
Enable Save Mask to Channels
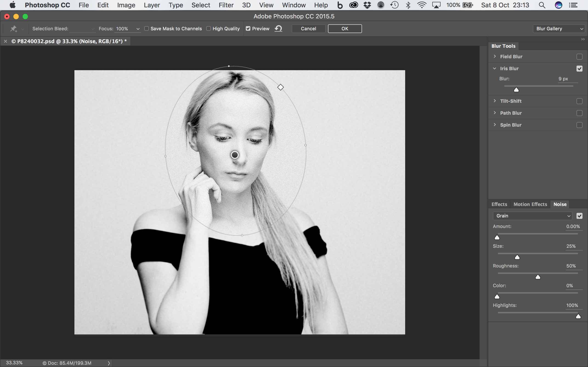click(147, 29)
